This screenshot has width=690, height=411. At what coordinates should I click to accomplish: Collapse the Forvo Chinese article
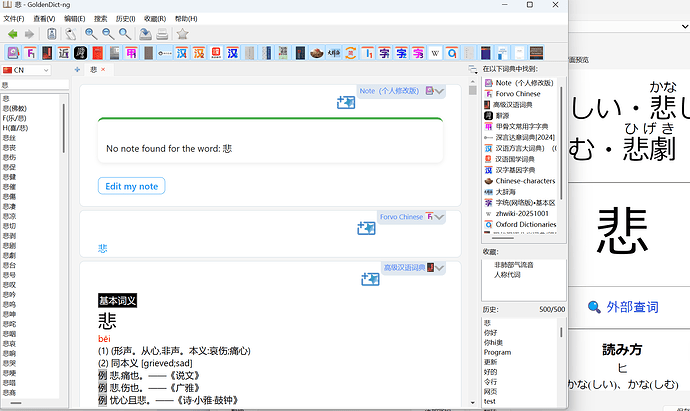pos(439,217)
